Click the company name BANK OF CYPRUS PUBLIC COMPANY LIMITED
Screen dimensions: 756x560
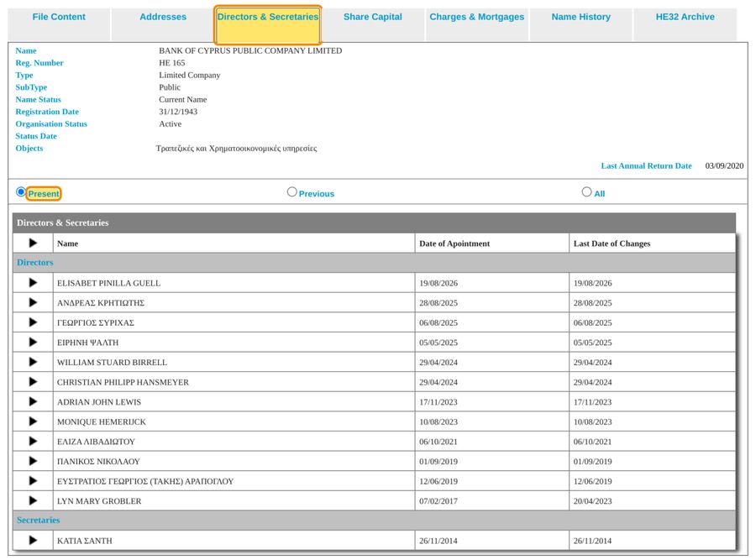tap(250, 50)
